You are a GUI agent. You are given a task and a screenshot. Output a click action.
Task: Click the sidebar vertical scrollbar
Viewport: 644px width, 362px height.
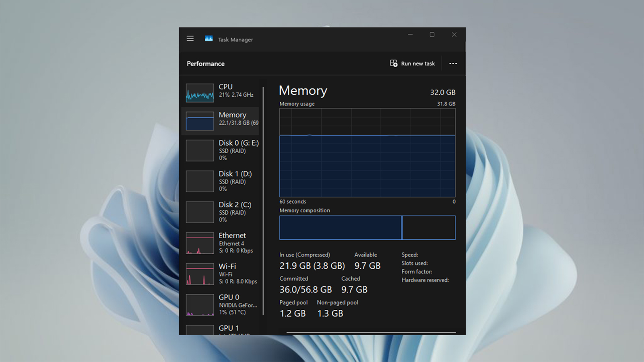tap(263, 201)
